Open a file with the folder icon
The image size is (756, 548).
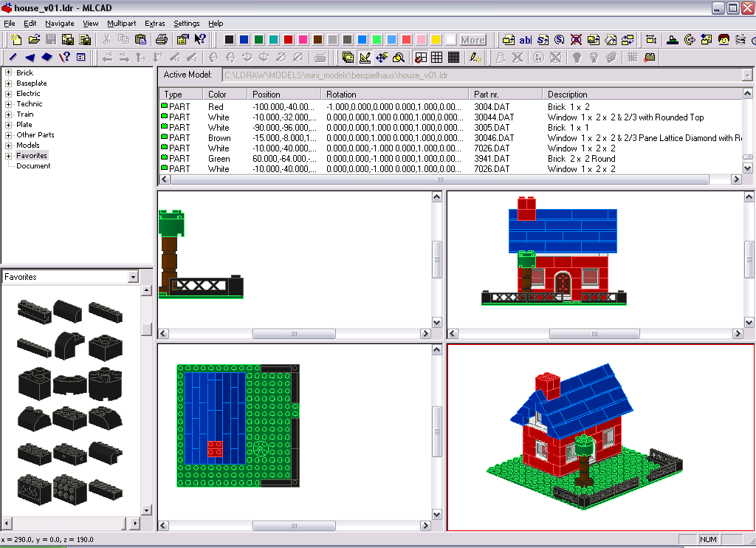coord(34,40)
